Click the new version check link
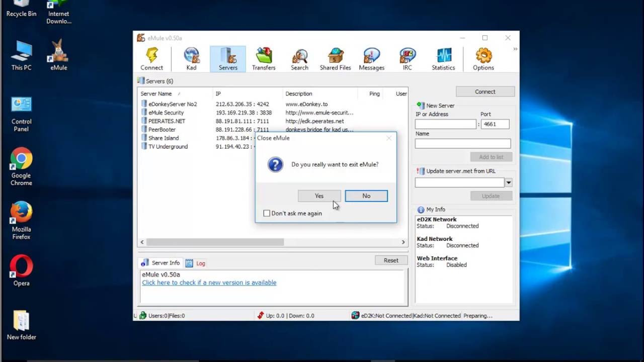This screenshot has width=644, height=362. click(x=209, y=283)
